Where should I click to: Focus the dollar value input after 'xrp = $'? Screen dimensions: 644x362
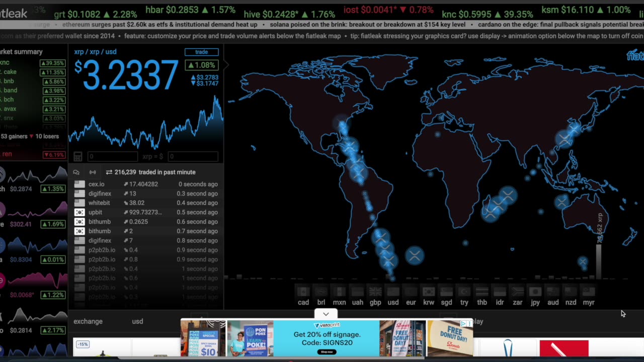[x=193, y=157]
